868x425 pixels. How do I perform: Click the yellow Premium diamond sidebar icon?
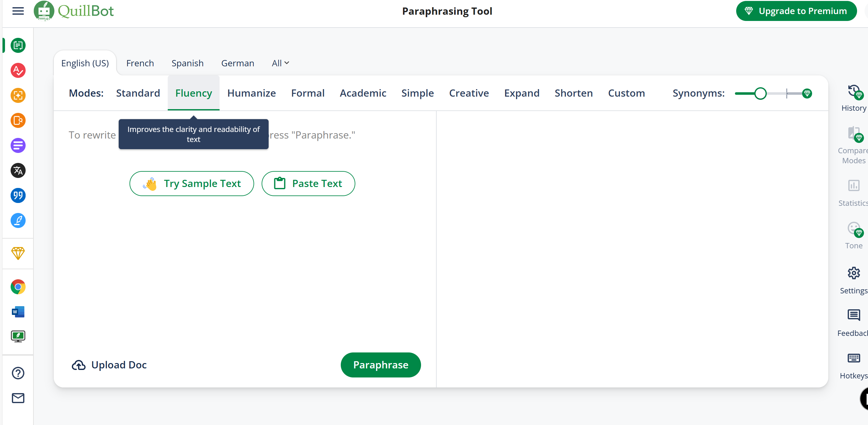(x=18, y=253)
